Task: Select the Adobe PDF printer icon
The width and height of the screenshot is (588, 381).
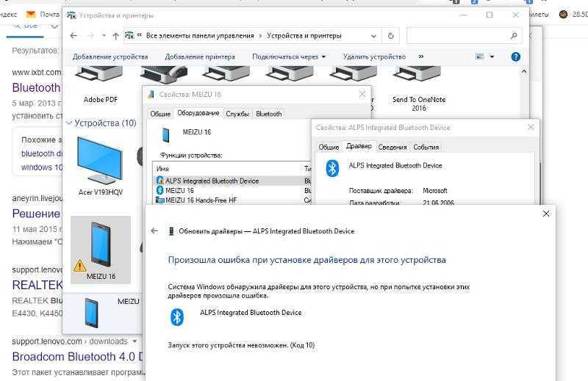Action: 100,85
